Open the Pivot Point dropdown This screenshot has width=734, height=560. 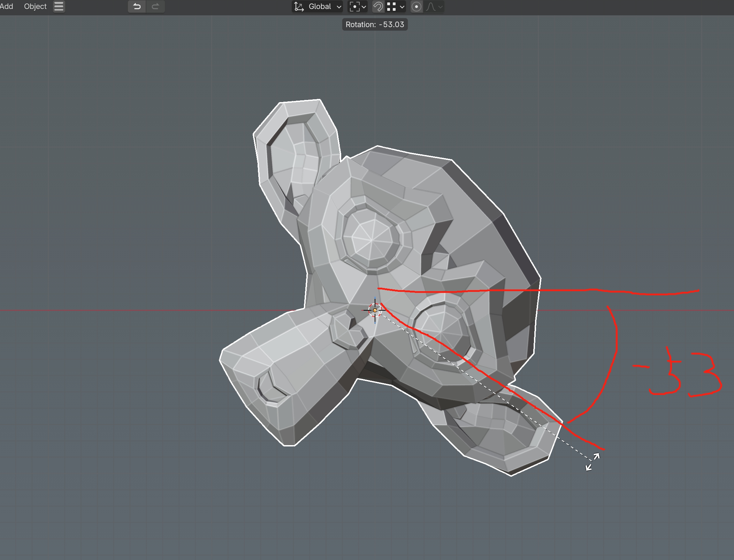point(358,6)
